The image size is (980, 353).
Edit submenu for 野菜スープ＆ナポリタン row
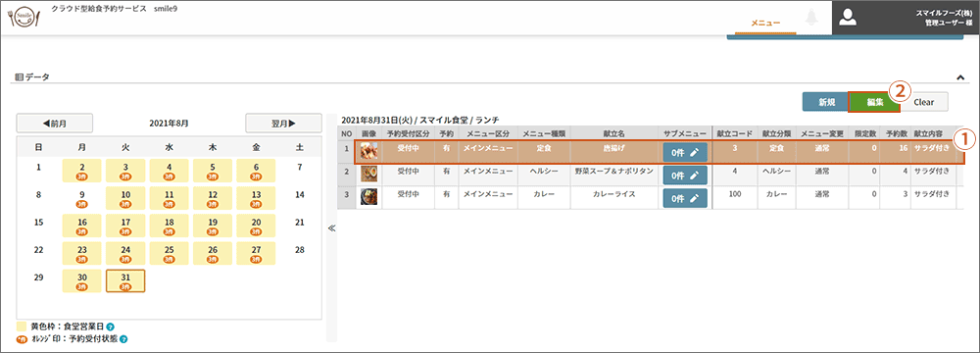pos(685,176)
